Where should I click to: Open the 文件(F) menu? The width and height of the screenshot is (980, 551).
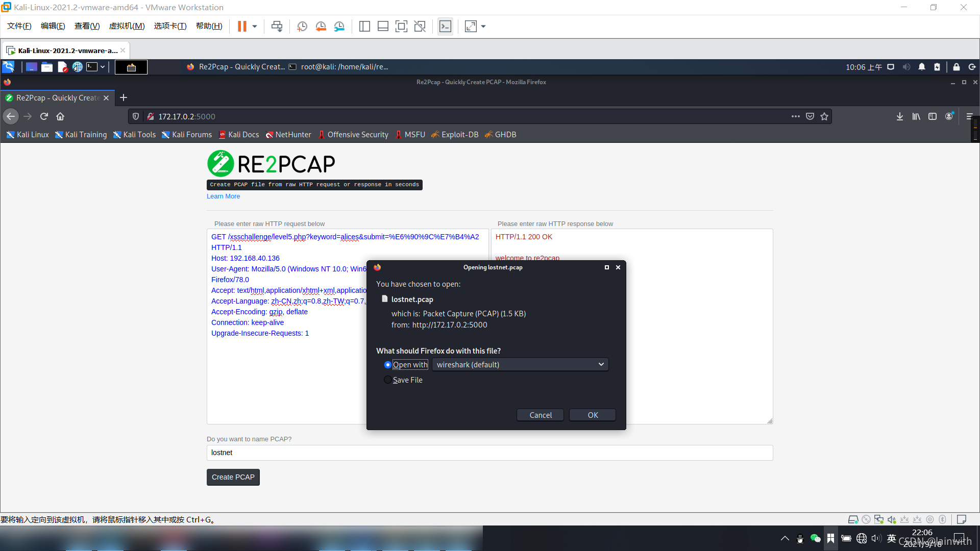[x=19, y=26]
